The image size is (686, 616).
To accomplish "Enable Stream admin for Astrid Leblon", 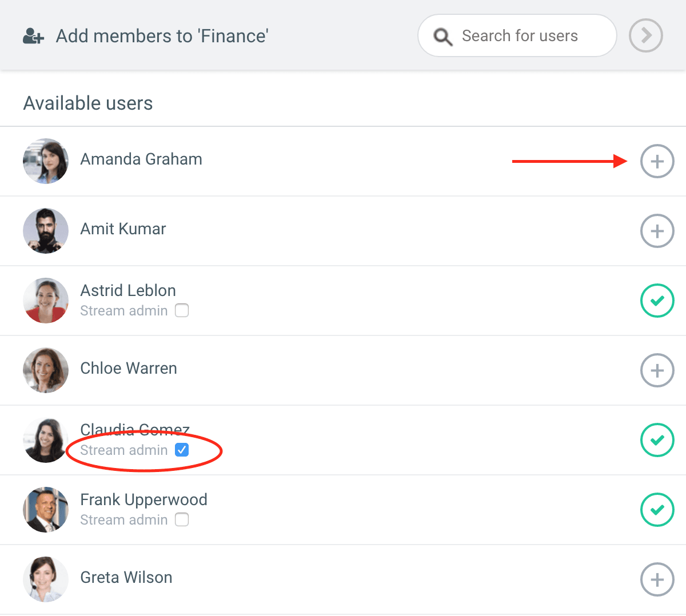I will point(182,310).
